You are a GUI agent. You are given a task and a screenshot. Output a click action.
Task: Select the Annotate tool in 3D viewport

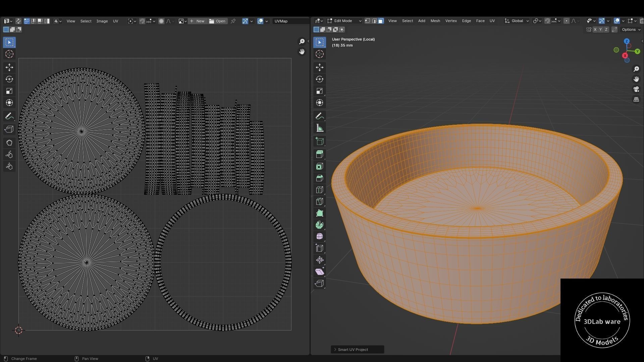(x=319, y=116)
